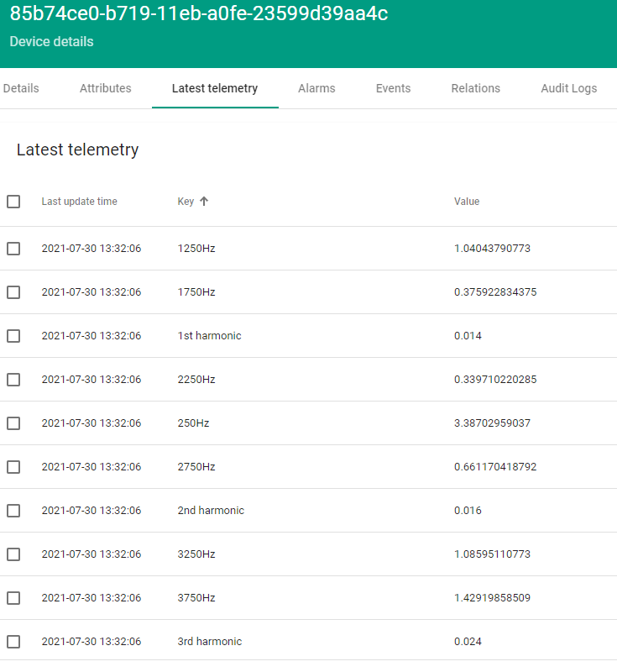Screen dimensions: 617x672
Task: Check the 3rd harmonic row checkbox
Action: (13, 641)
